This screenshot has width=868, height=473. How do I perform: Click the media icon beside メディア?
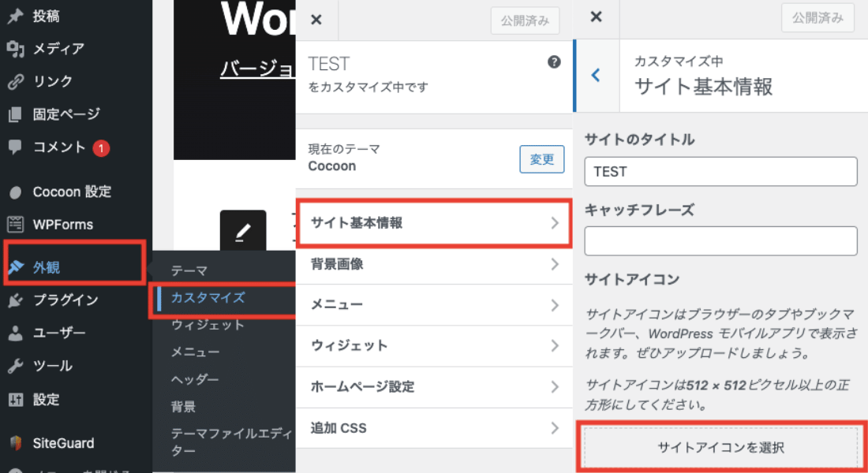(15, 49)
